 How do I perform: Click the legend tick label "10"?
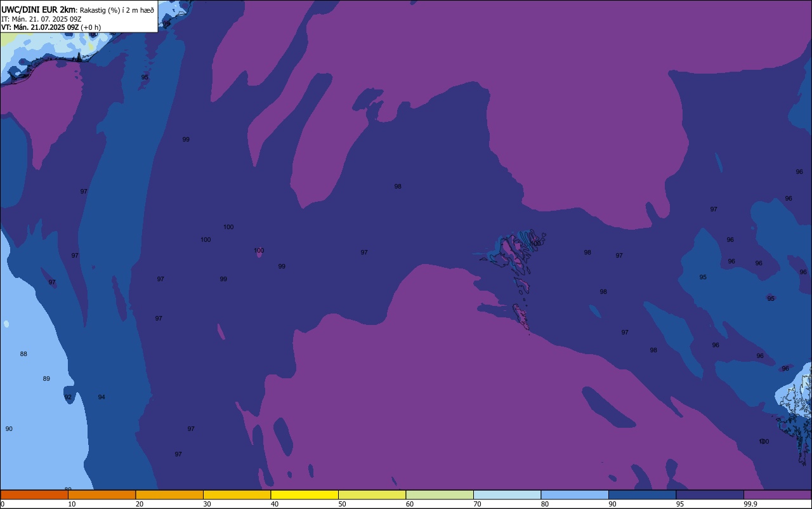72,504
